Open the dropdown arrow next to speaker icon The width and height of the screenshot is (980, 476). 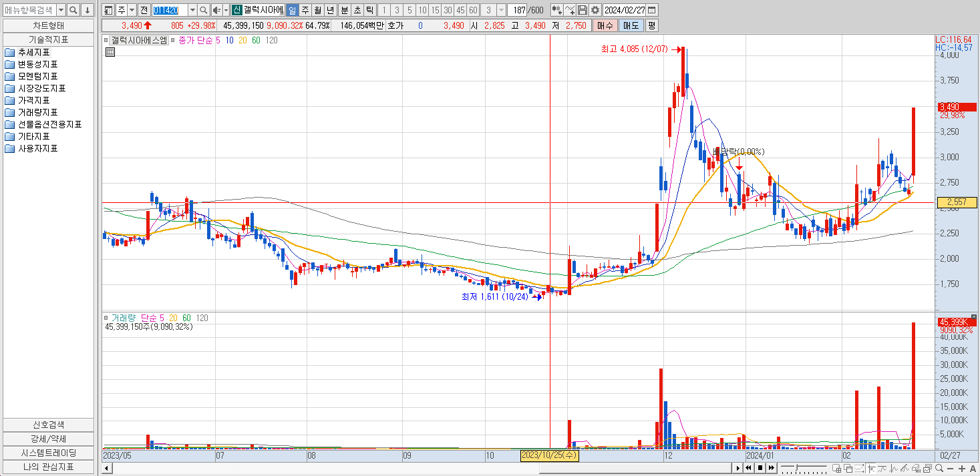click(226, 10)
